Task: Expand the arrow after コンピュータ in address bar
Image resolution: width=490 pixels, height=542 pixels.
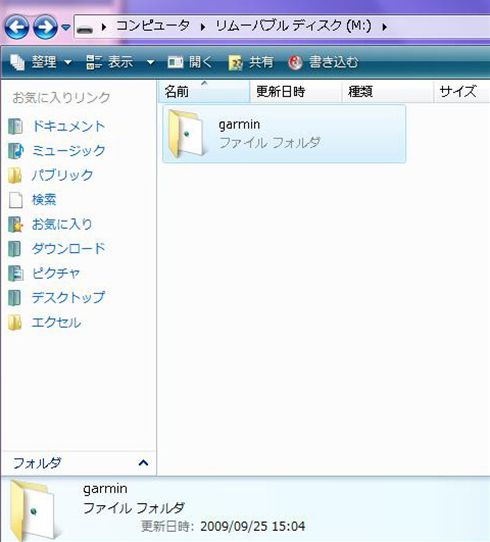Action: point(203,27)
